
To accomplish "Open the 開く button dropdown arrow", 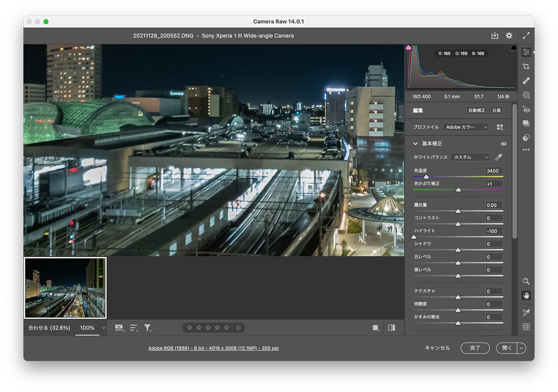I will (521, 348).
